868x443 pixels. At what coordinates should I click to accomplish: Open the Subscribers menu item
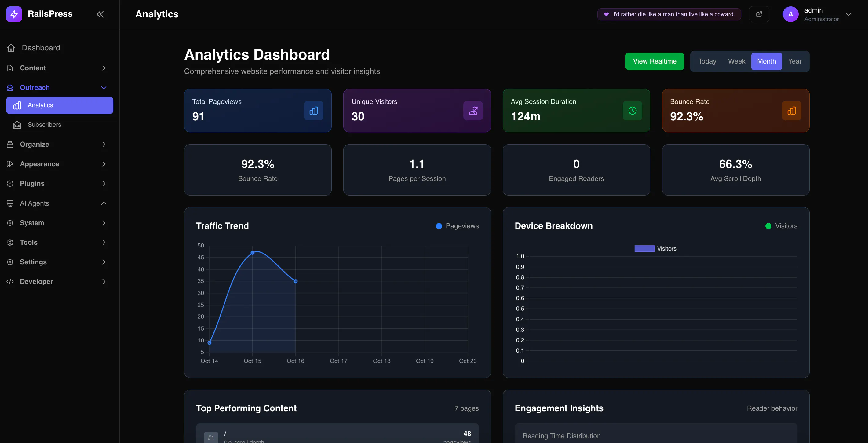click(x=60, y=125)
